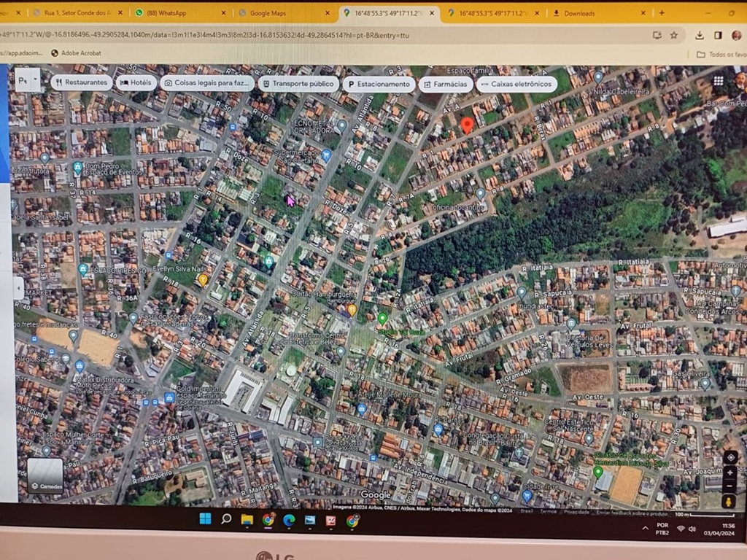Image resolution: width=747 pixels, height=560 pixels.
Task: Open a new browser tab
Action: coord(662,13)
